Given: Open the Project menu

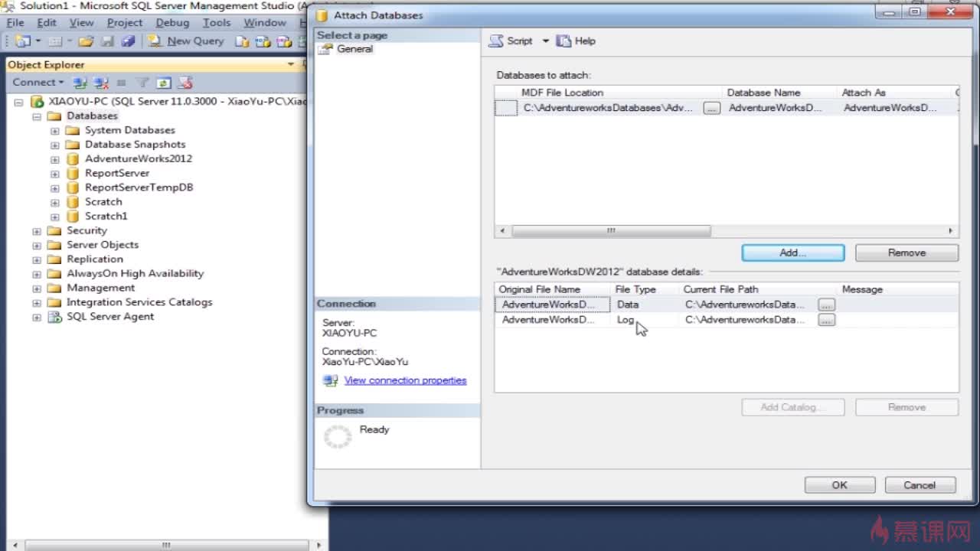Looking at the screenshot, I should tap(125, 23).
